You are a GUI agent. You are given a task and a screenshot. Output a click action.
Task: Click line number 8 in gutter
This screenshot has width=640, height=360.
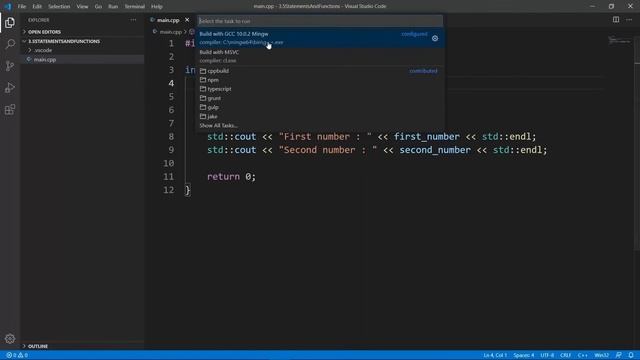tap(171, 137)
